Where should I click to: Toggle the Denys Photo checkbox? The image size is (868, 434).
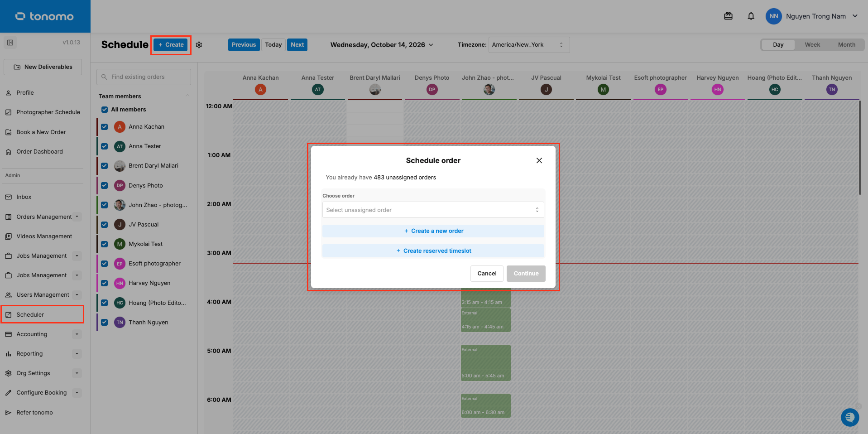(x=105, y=185)
